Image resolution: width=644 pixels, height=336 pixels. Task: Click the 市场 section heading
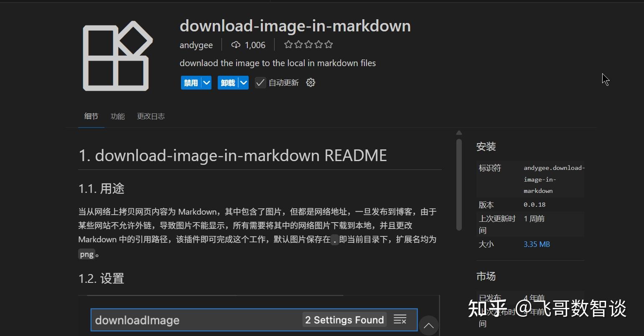click(x=486, y=276)
